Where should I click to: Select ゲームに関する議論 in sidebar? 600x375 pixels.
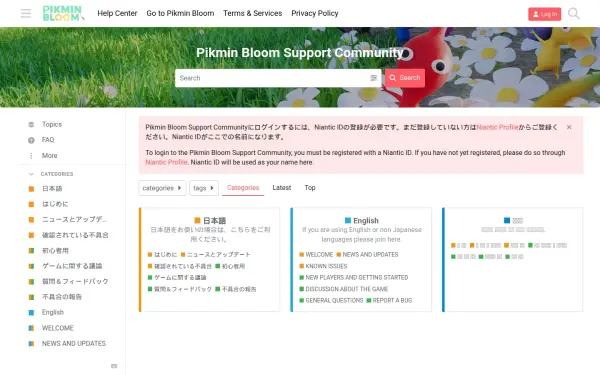(x=72, y=266)
